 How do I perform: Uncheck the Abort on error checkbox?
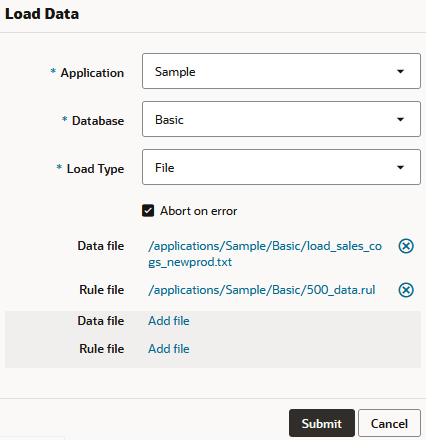click(x=148, y=211)
